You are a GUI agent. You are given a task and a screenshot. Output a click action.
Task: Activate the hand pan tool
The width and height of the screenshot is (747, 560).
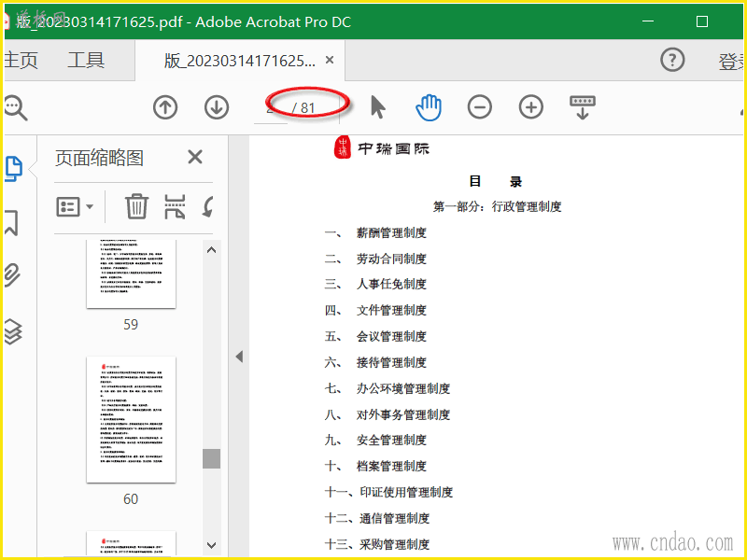click(429, 107)
